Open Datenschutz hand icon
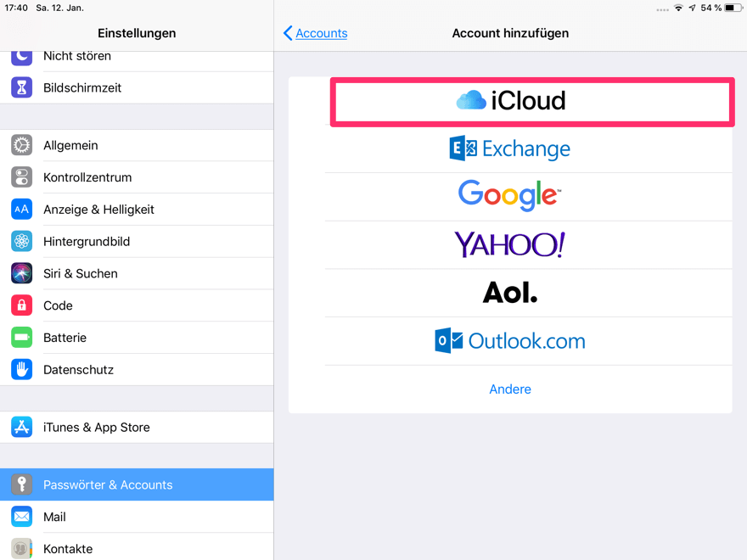747x560 pixels. pyautogui.click(x=22, y=370)
